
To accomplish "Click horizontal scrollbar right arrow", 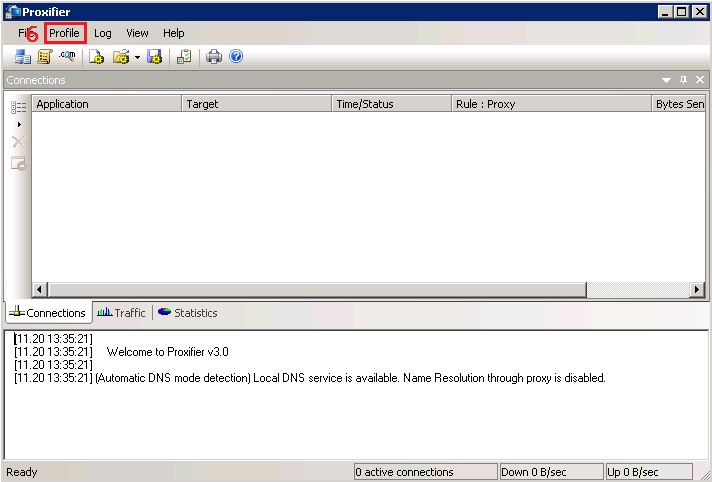I will point(697,289).
